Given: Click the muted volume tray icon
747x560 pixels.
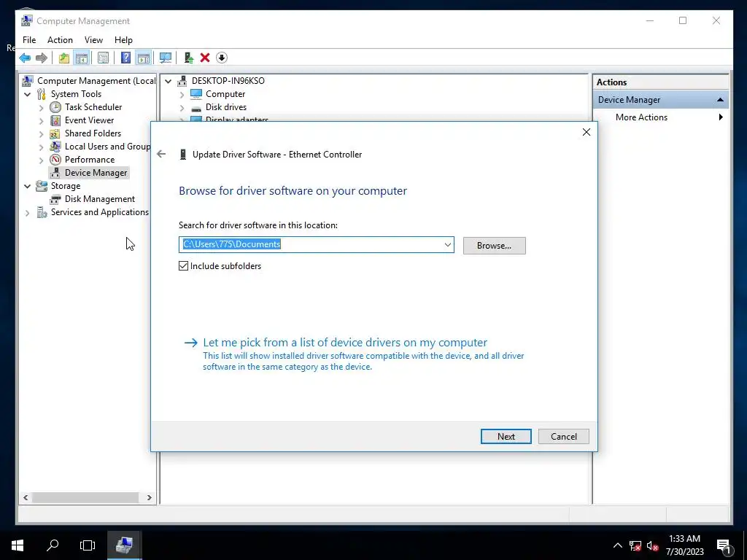Looking at the screenshot, I should coord(652,546).
